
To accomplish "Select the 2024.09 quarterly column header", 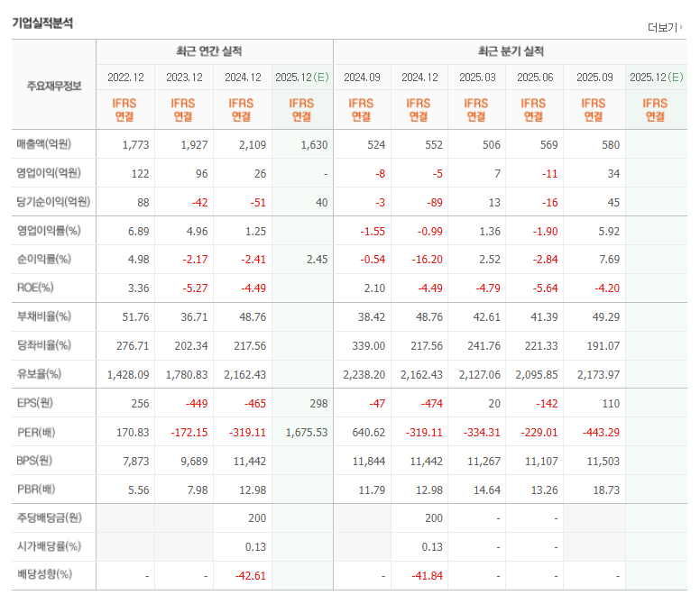I will [362, 78].
